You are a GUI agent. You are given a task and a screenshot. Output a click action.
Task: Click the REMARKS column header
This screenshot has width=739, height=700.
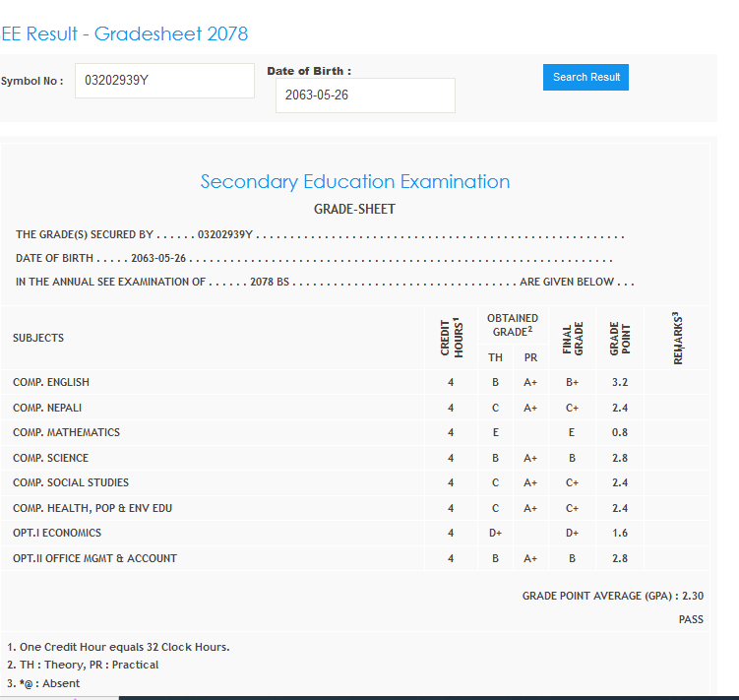[677, 337]
